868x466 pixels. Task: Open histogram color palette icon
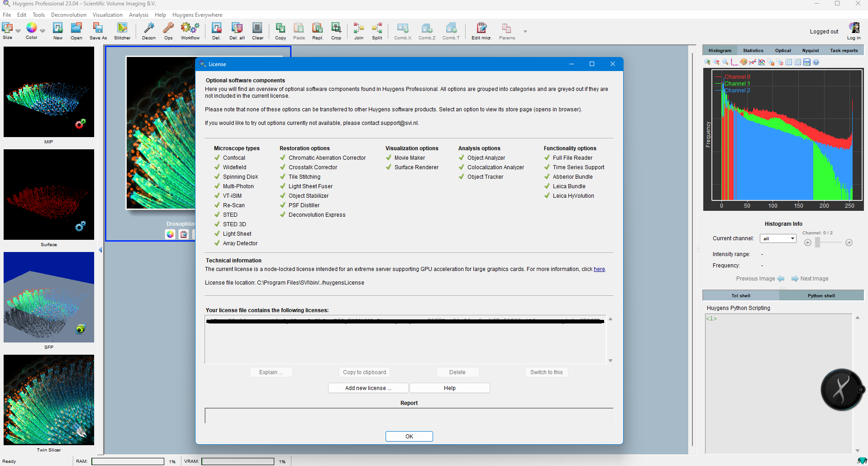point(744,62)
